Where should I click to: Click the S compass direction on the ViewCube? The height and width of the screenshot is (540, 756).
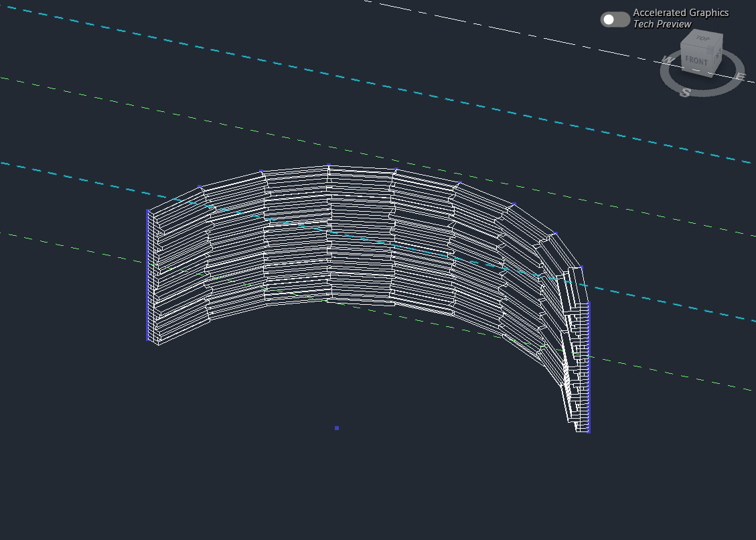[x=686, y=92]
